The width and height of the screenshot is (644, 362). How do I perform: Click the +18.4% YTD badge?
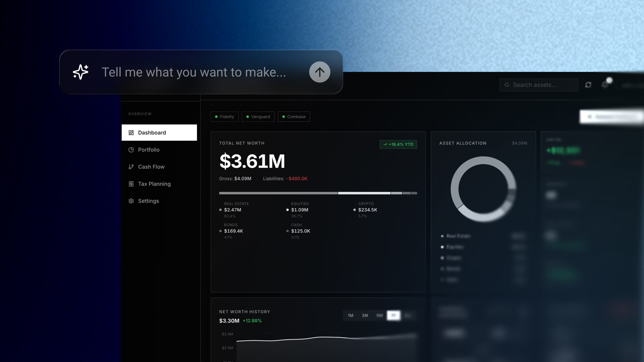[398, 144]
